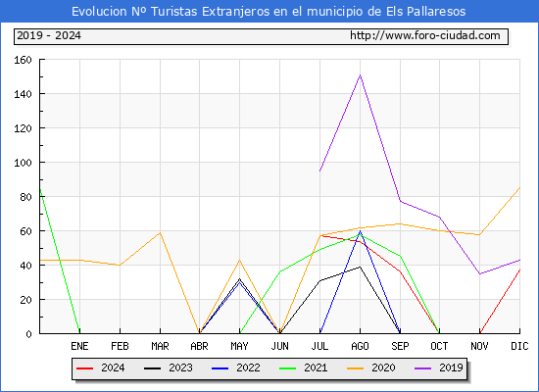This screenshot has width=539, height=392.
Task: Click the 60 y-axis value
Action: 25,231
